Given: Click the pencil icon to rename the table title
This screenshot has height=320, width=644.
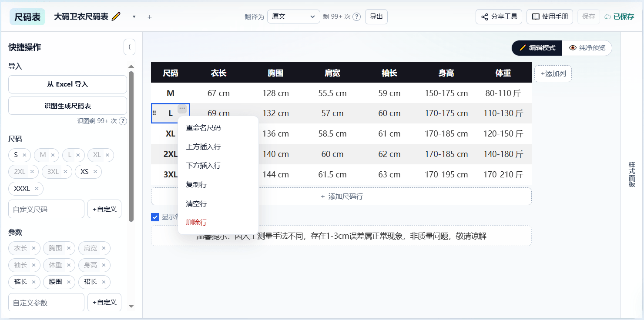Looking at the screenshot, I should (116, 17).
